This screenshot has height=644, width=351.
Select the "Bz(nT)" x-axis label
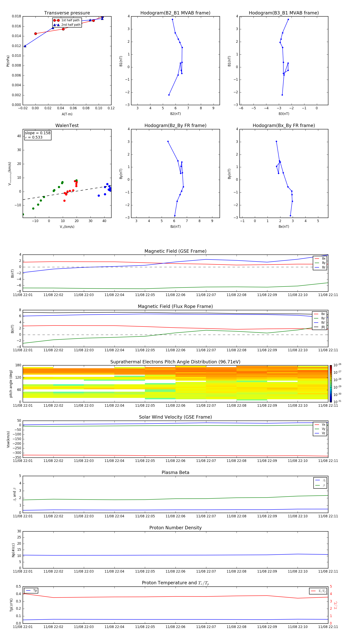pyautogui.click(x=175, y=227)
